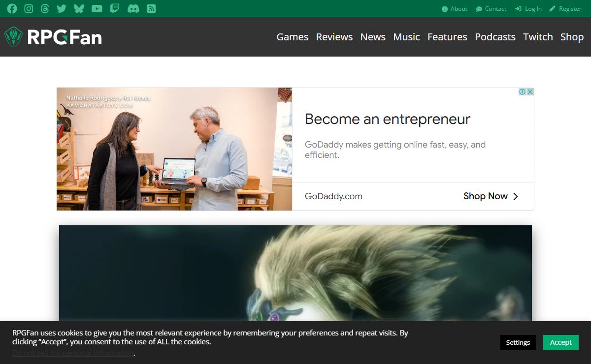This screenshot has height=364, width=591.
Task: Click Do not sell my personal information
Action: click(x=73, y=353)
